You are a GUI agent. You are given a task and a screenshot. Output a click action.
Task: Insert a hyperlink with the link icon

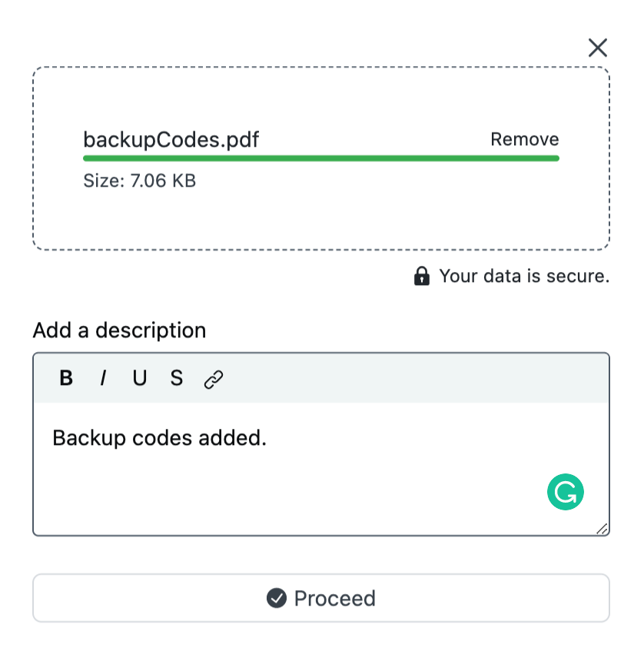(214, 379)
